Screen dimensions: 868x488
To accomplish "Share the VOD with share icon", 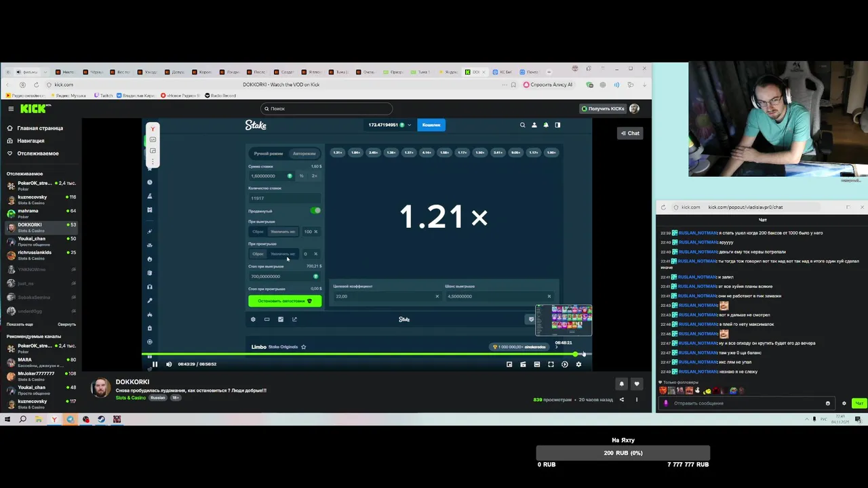I will (x=621, y=400).
